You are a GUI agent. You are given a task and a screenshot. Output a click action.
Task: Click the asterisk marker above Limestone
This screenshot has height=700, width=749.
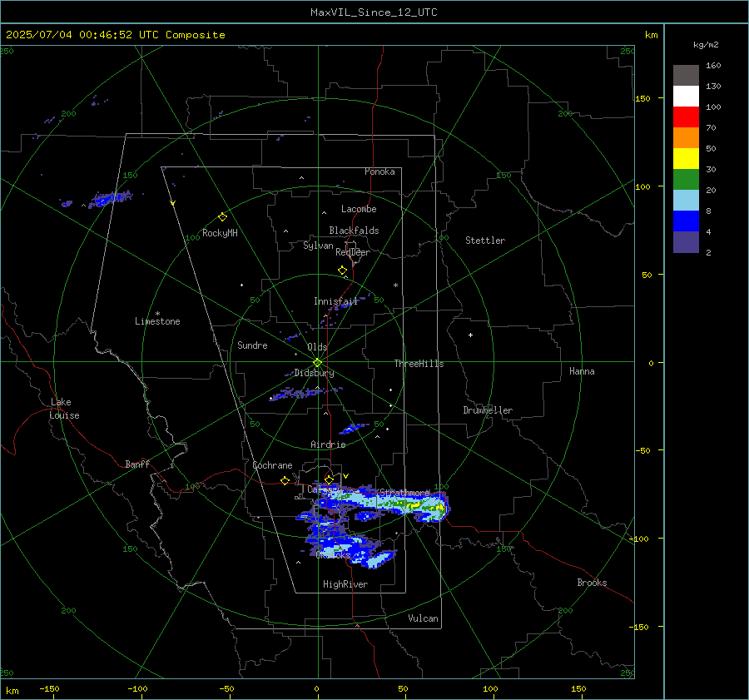tap(157, 314)
